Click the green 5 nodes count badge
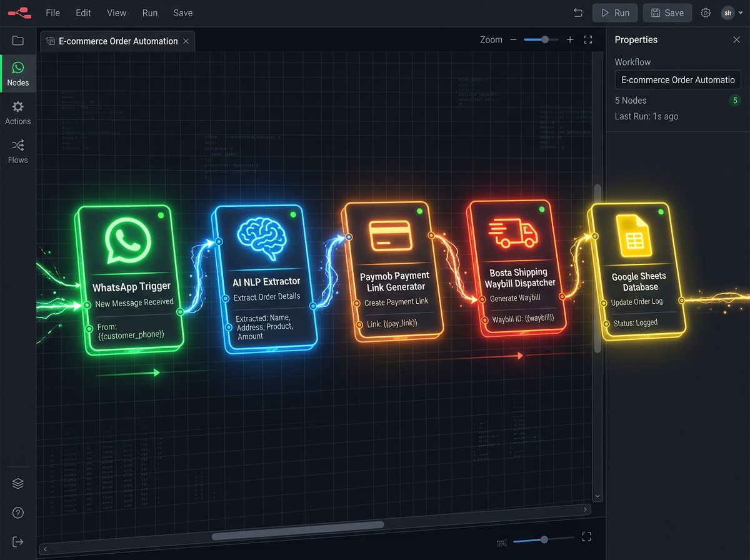This screenshot has height=560, width=750. [735, 101]
